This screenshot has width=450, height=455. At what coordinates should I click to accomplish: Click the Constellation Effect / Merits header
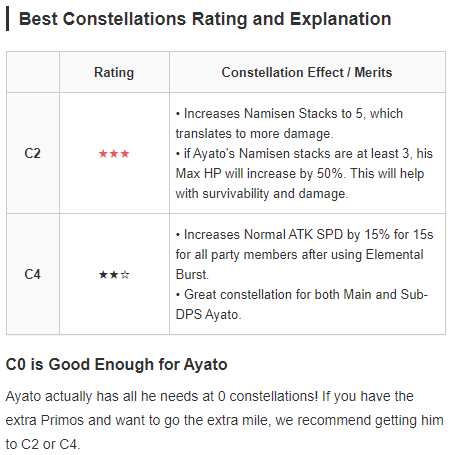(307, 72)
